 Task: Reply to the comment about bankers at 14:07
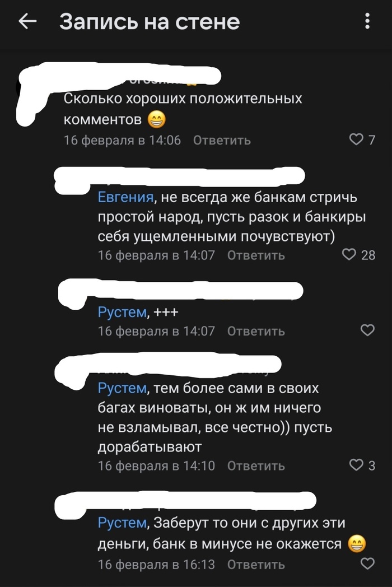[x=256, y=255]
